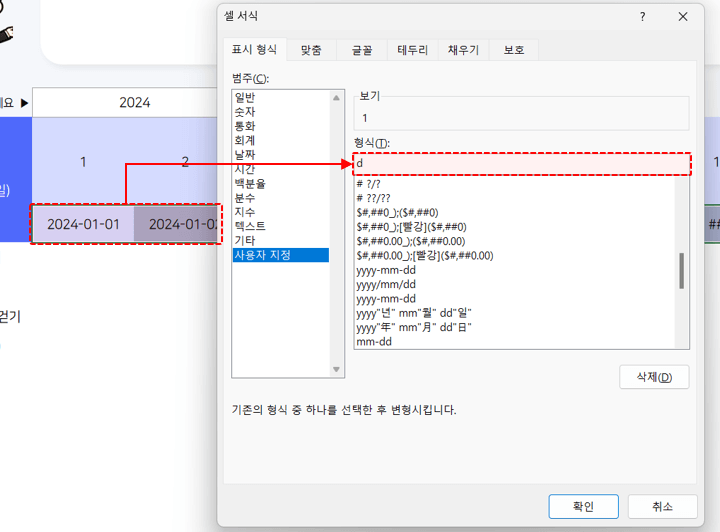720x532 pixels.
Task: Click the 형식 input field containing d
Action: pyautogui.click(x=522, y=163)
